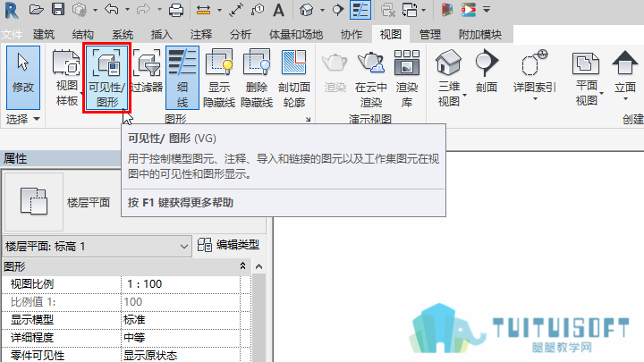The height and width of the screenshot is (362, 644).
Task: Switch to the Insert (插入) tab
Action: tap(161, 35)
